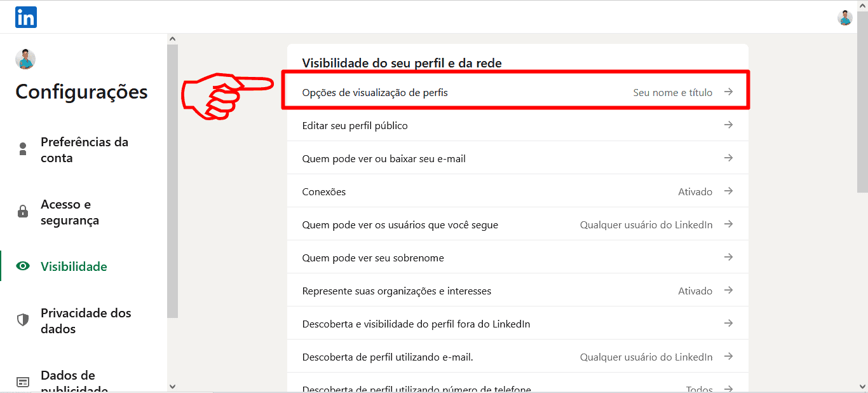Open arrow for Quem pode ver seu sobrenome
This screenshot has height=393, width=868.
[x=729, y=258]
